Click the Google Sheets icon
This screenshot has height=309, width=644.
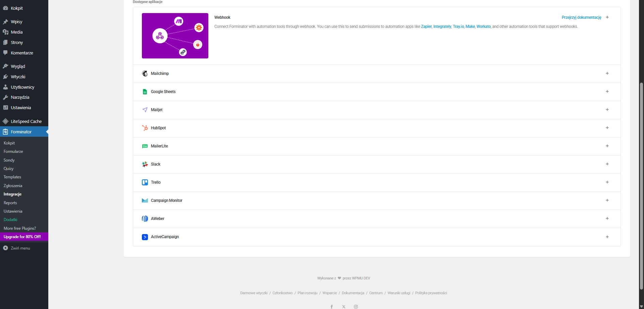click(145, 92)
